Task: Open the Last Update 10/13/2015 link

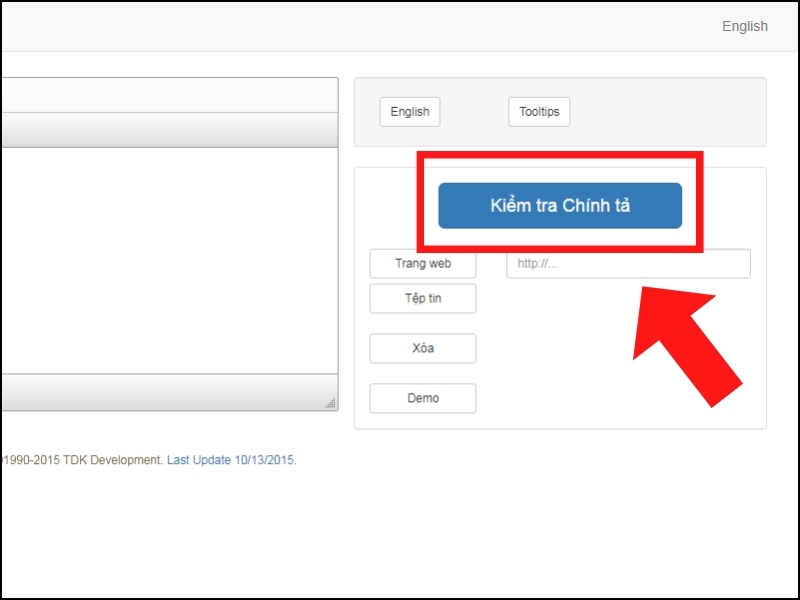Action: click(x=232, y=460)
